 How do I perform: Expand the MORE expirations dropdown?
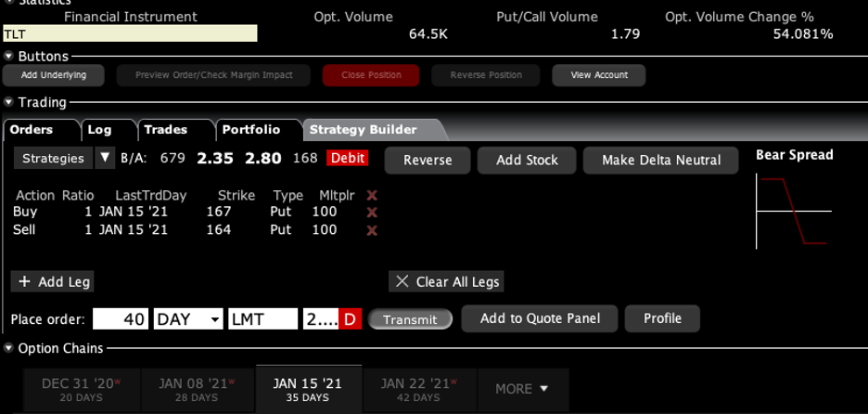pos(521,389)
